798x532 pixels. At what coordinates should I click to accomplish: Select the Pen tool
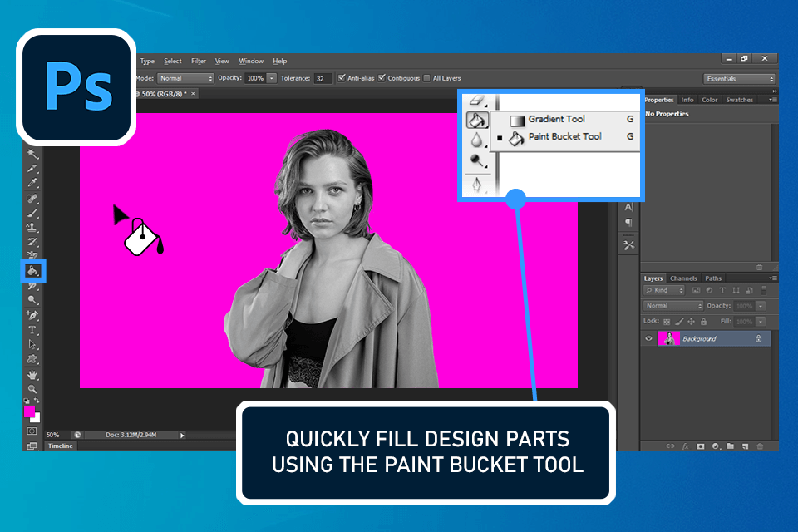32,315
